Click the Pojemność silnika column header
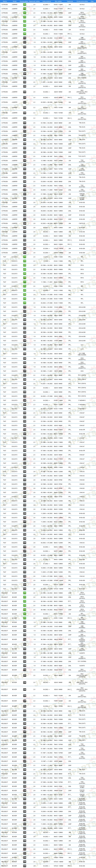The width and height of the screenshot is (96, 868). coord(34,1)
